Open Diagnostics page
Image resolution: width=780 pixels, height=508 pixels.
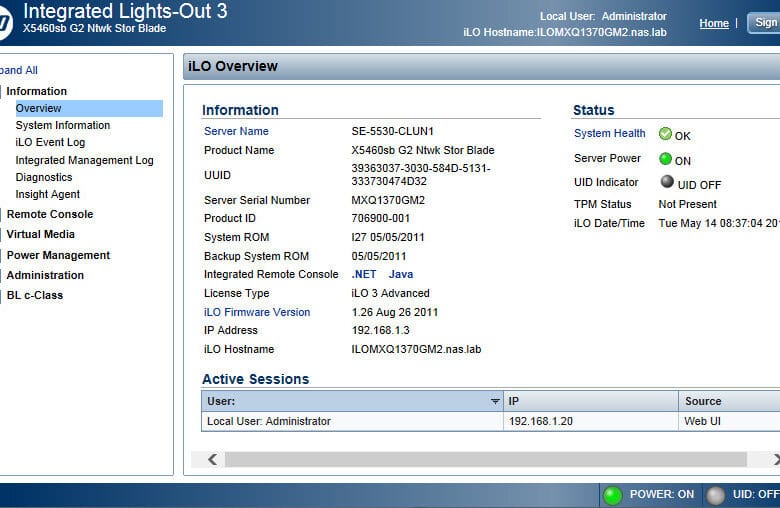point(44,177)
